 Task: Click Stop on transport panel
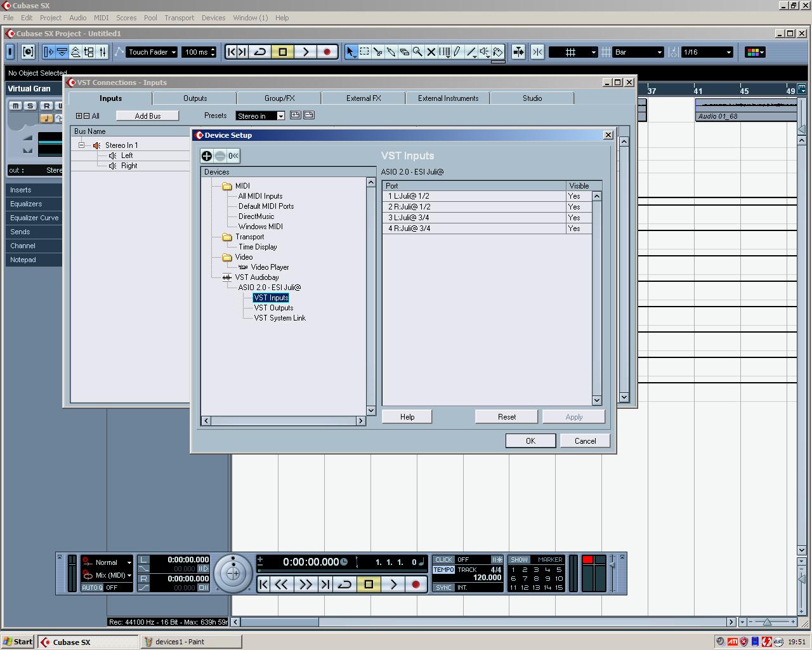369,584
